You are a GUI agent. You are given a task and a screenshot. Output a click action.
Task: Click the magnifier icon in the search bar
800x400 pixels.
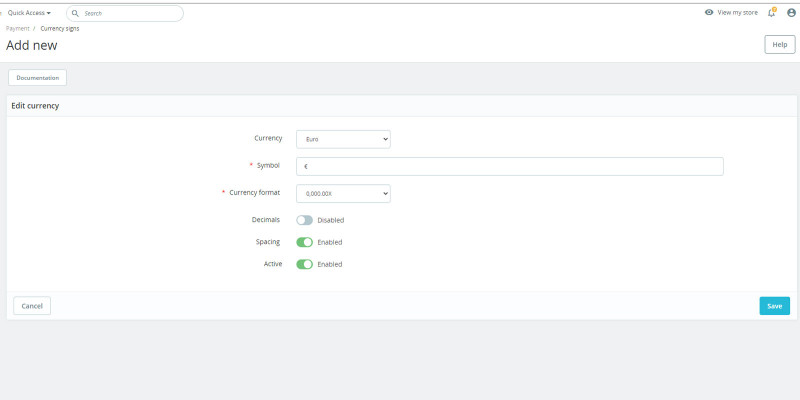click(75, 14)
